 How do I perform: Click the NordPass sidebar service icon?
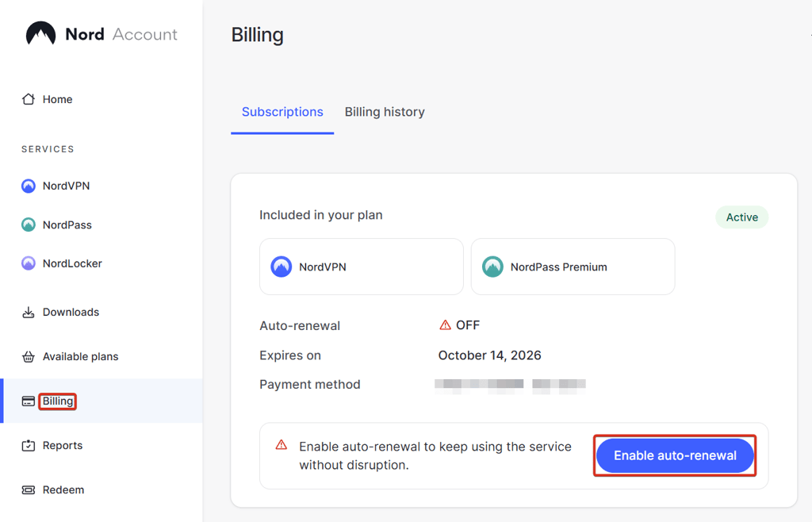coord(29,225)
